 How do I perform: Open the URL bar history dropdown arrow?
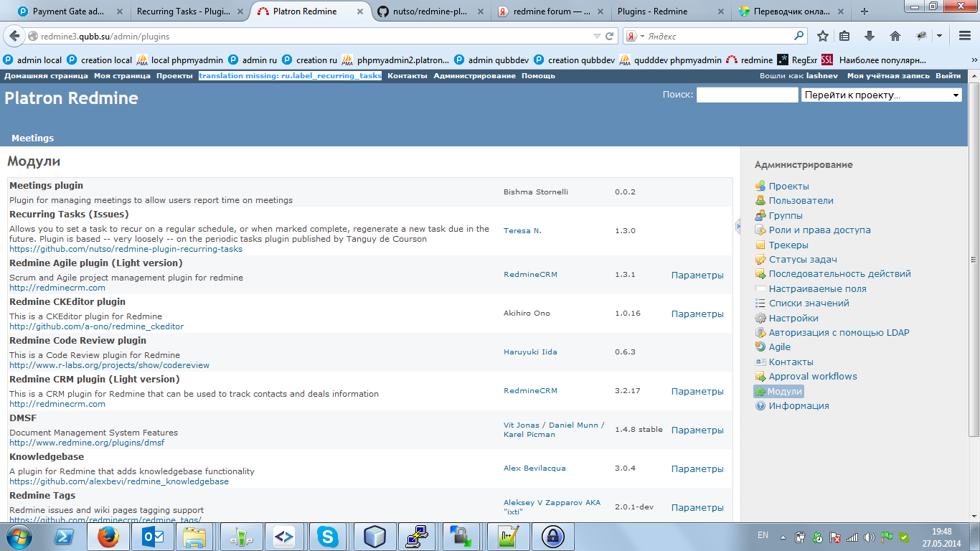pos(597,36)
